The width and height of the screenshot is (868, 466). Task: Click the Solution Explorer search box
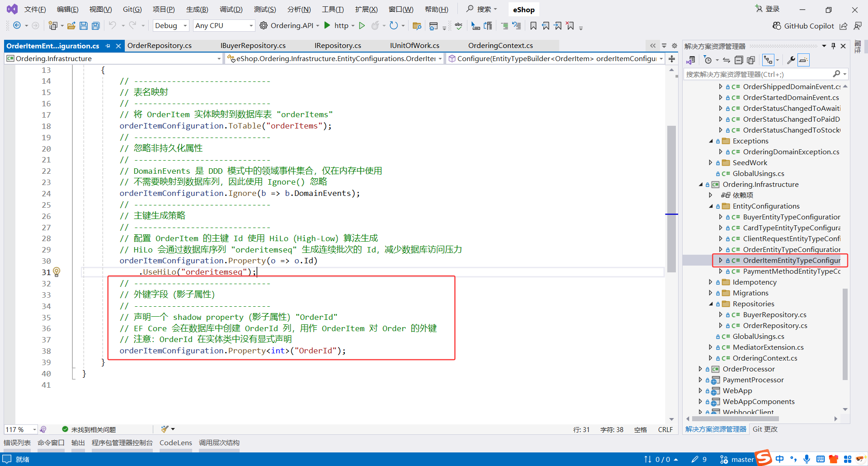coord(764,74)
